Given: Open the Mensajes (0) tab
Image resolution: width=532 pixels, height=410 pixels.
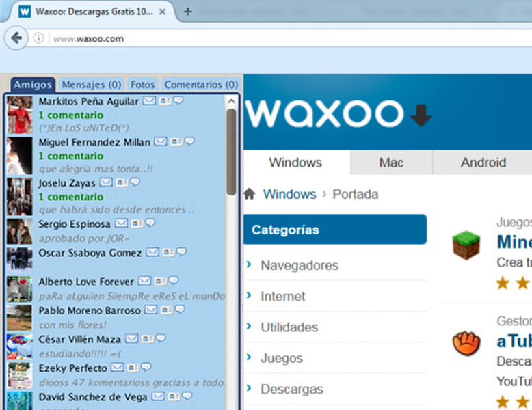Looking at the screenshot, I should click(x=91, y=85).
